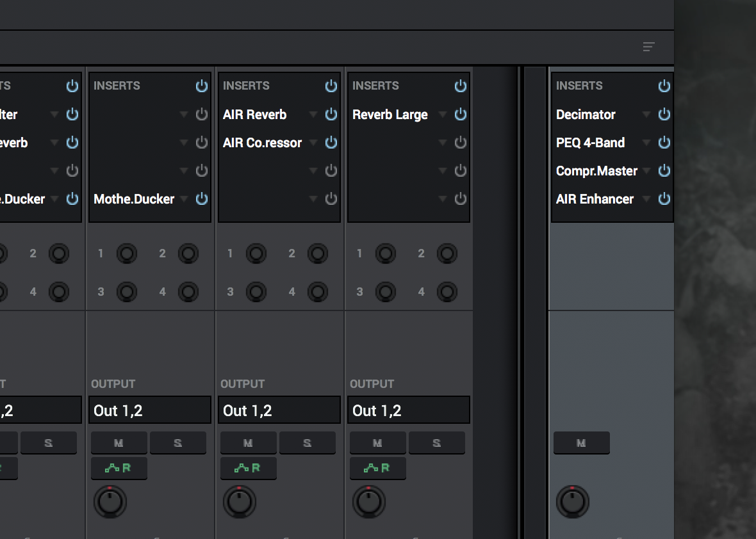Open the mixer menu icon at top right
The height and width of the screenshot is (539, 756).
pyautogui.click(x=648, y=47)
